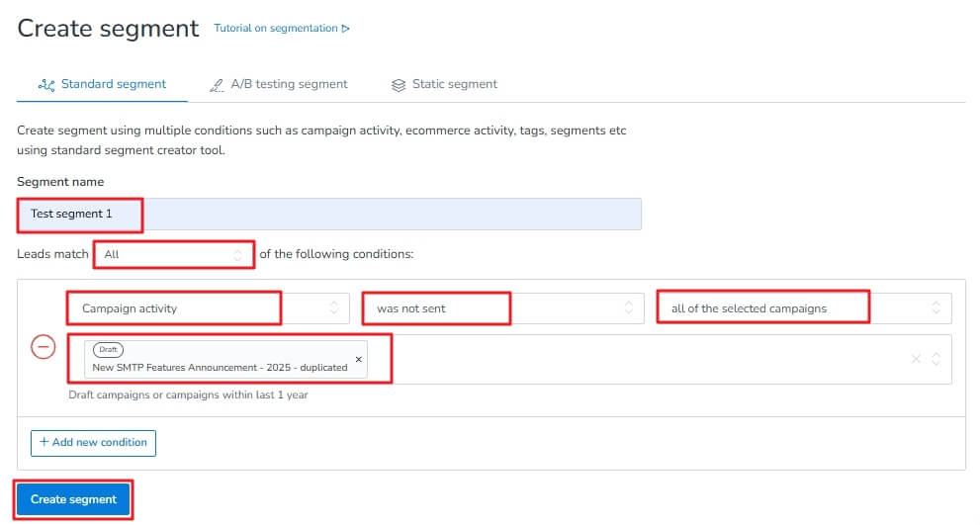Click into the Segment name input field
The height and width of the screenshot is (525, 980).
(x=386, y=214)
